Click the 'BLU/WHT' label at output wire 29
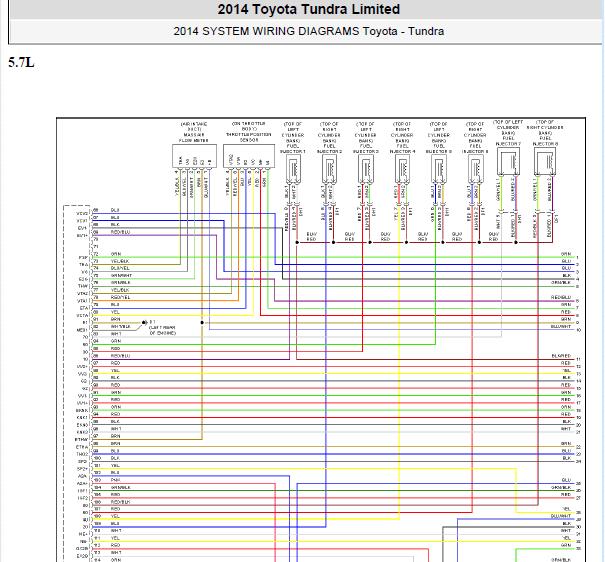The height and width of the screenshot is (562, 605). [x=561, y=516]
